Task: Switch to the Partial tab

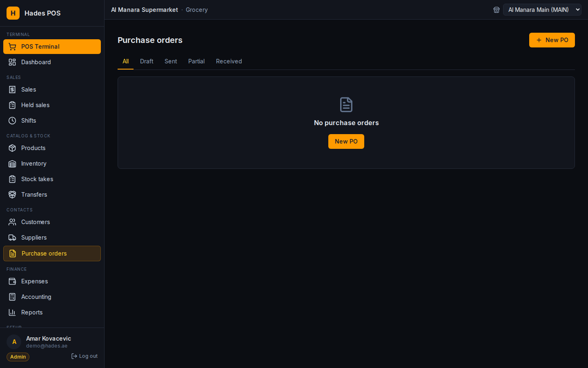Action: click(196, 61)
